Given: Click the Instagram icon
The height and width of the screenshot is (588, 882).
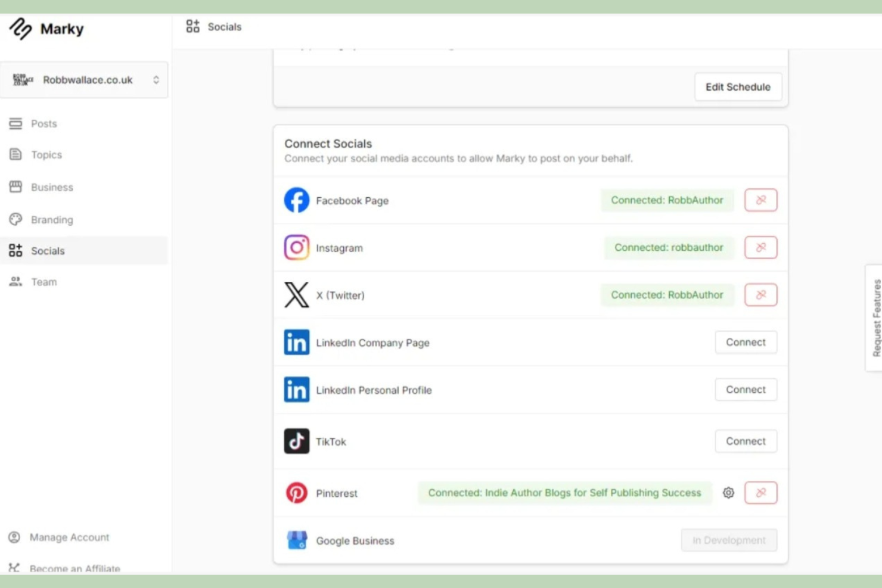Looking at the screenshot, I should (296, 247).
